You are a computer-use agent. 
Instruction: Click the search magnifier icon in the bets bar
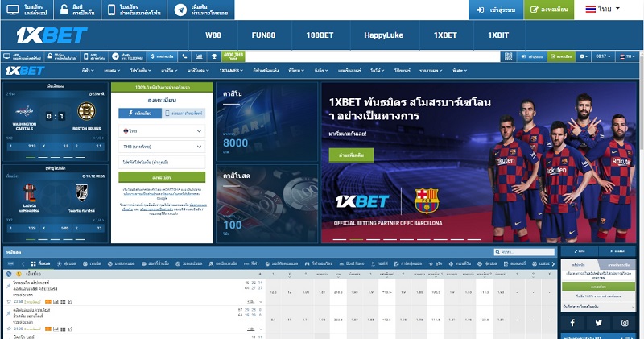click(497, 252)
